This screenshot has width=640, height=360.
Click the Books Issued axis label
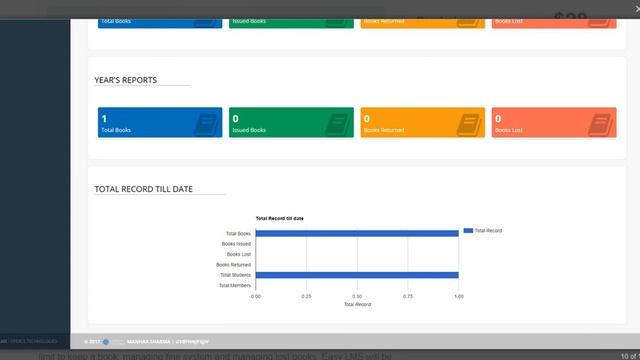[x=236, y=244]
